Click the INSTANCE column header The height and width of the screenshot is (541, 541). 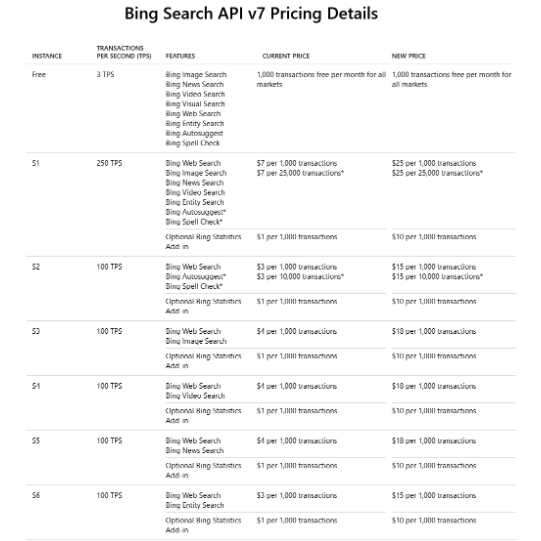pos(47,56)
